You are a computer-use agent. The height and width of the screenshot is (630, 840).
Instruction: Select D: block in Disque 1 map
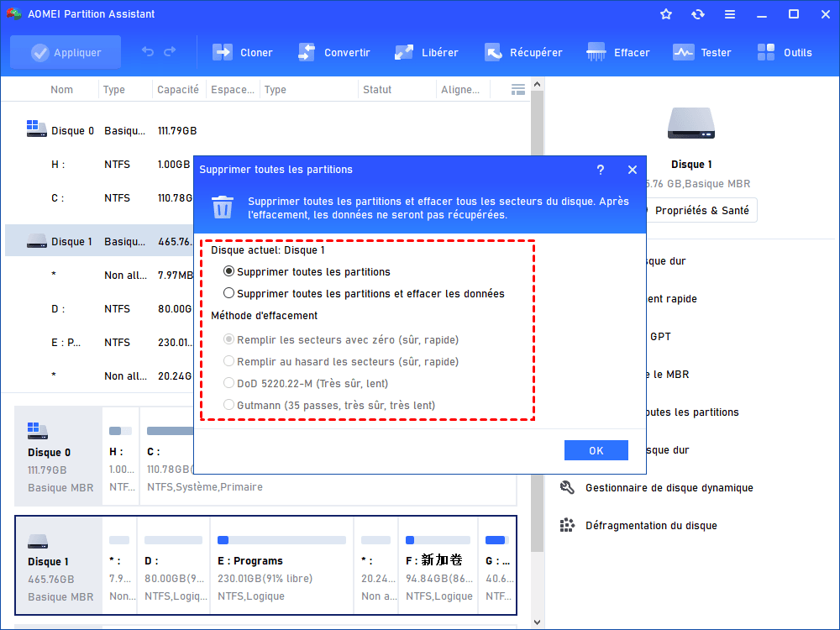click(174, 565)
